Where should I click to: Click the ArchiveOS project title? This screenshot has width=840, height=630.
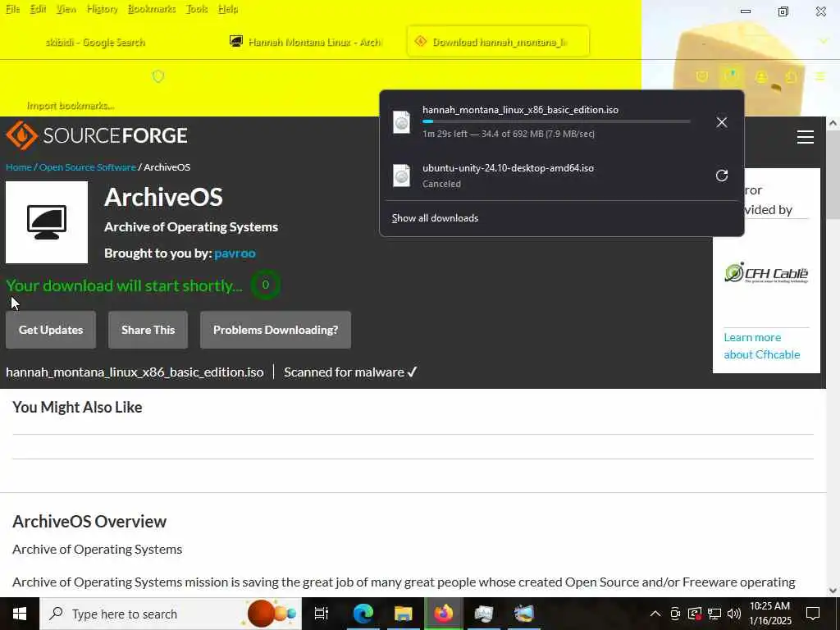click(x=163, y=197)
